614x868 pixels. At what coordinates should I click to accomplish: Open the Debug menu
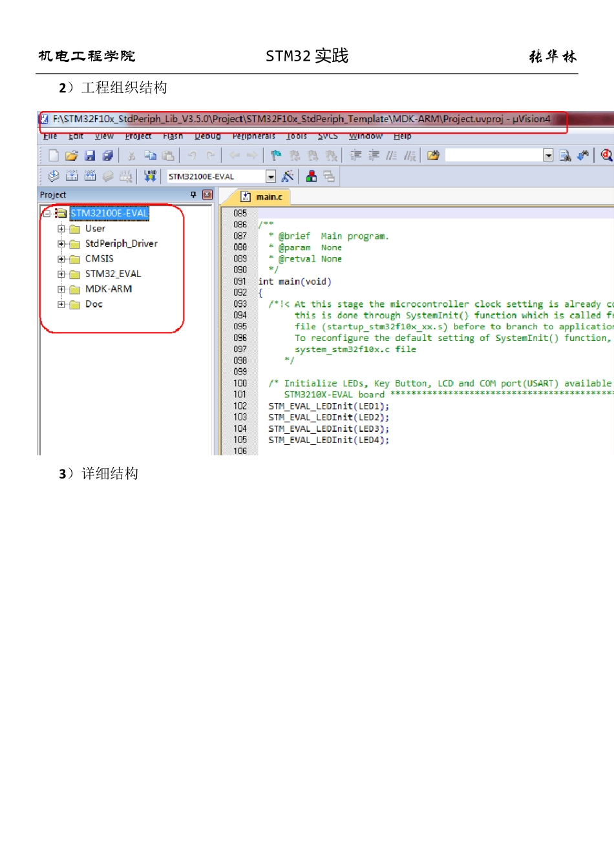(x=207, y=136)
